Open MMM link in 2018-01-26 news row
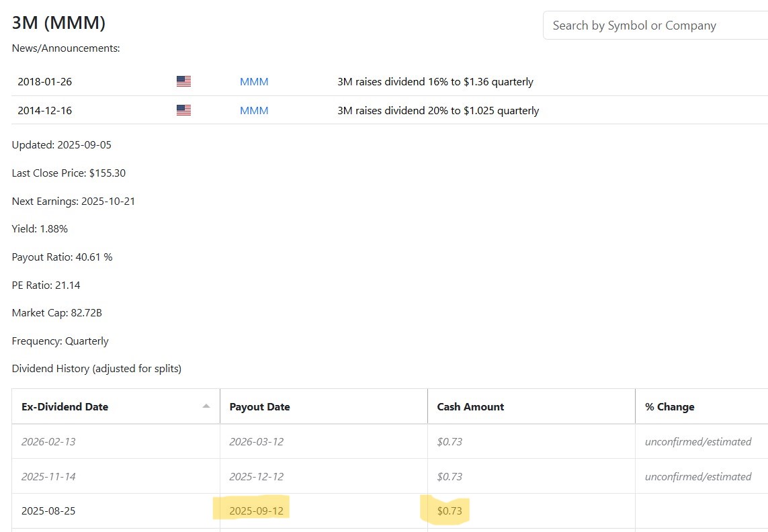The image size is (768, 532). 254,82
